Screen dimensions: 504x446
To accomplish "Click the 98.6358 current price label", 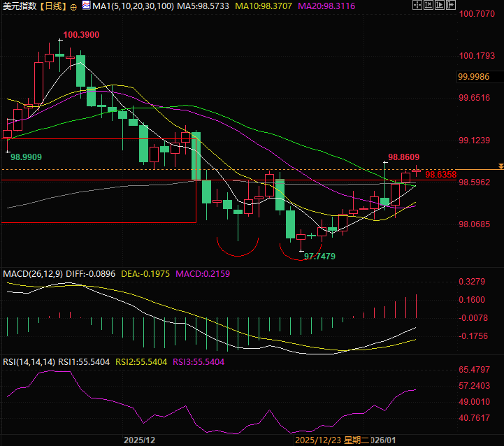I will [440, 175].
